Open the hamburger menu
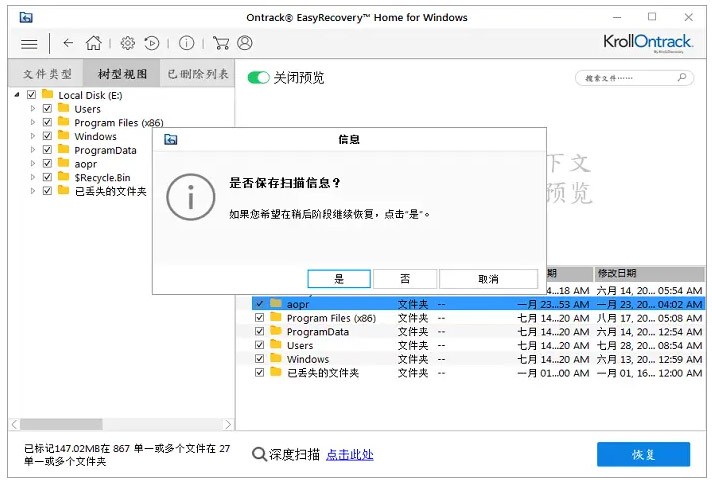This screenshot has height=480, width=712. pos(29,44)
